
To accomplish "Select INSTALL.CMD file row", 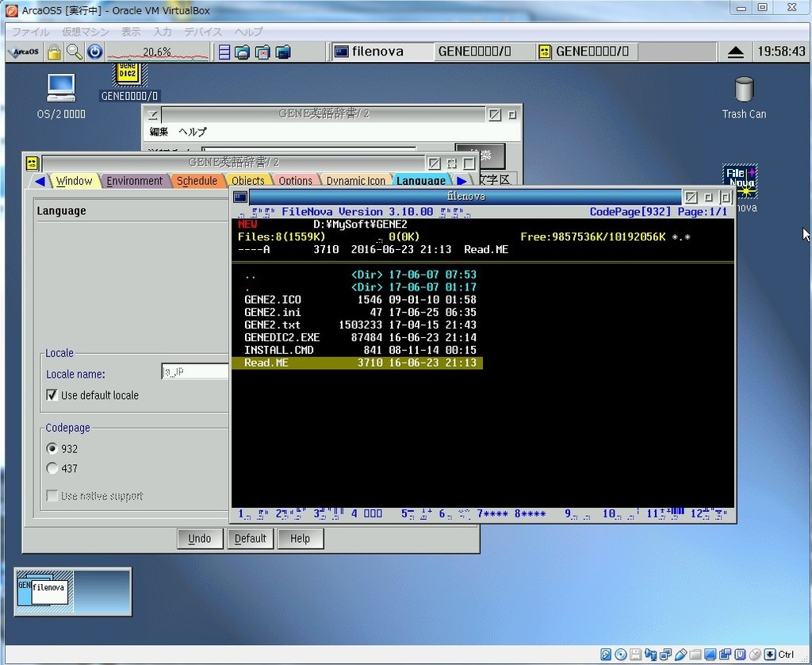I will pos(358,350).
